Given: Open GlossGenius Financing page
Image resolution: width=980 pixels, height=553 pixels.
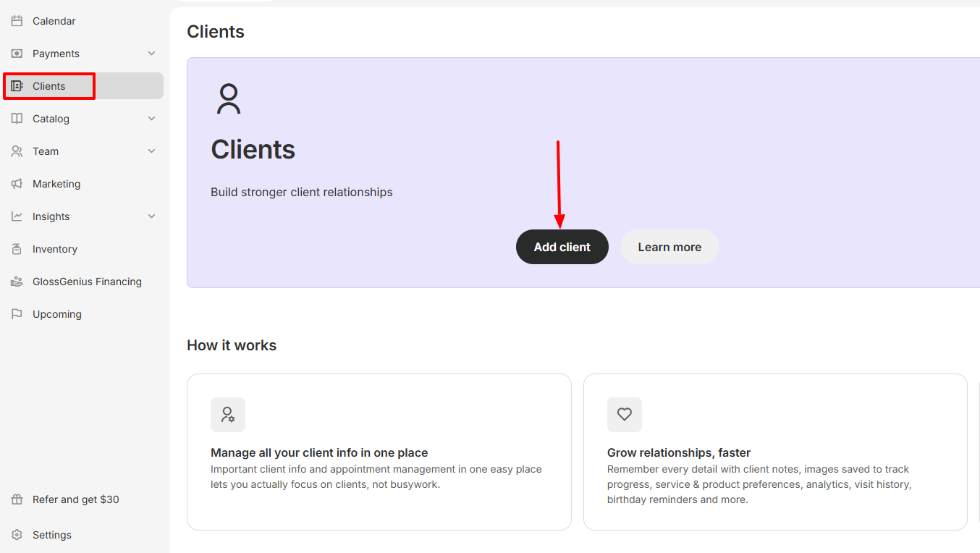Looking at the screenshot, I should (87, 282).
